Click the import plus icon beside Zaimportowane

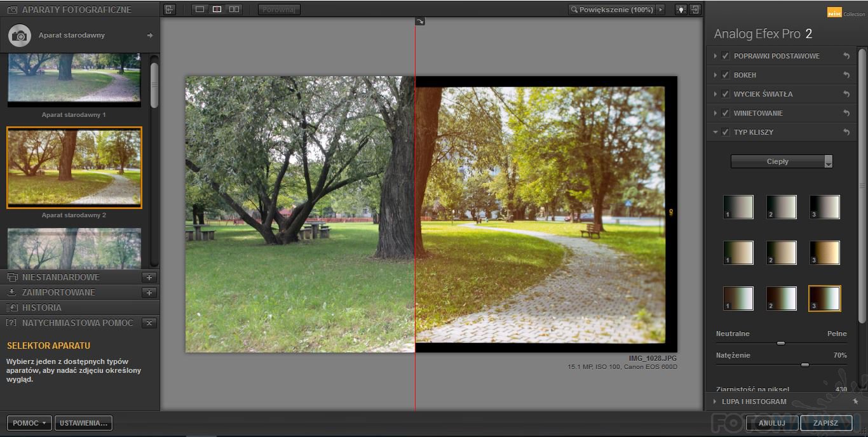tap(149, 293)
